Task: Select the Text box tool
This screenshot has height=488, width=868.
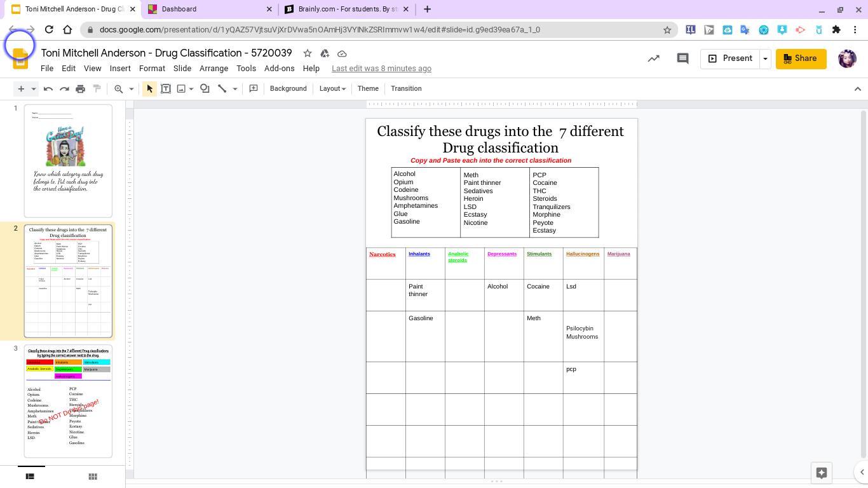Action: point(166,89)
